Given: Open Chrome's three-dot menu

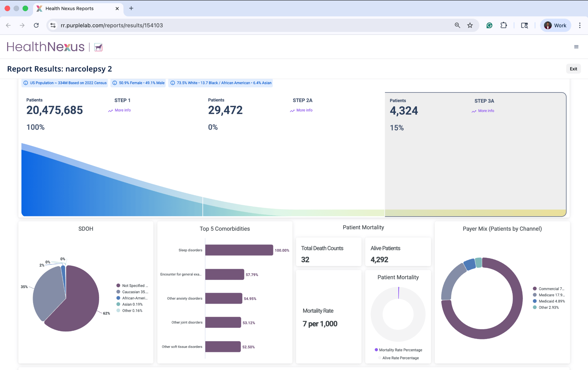Looking at the screenshot, I should point(579,25).
